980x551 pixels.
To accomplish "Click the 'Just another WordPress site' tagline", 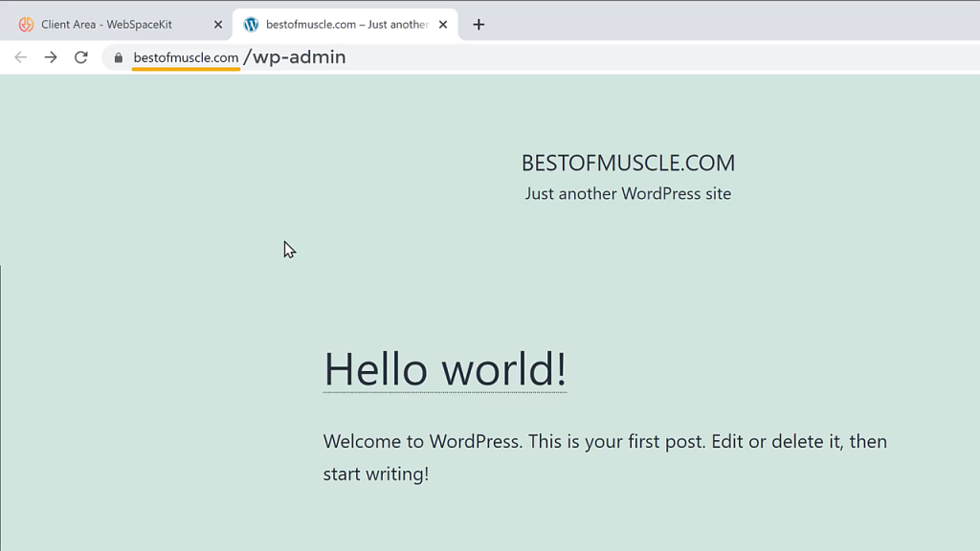I will (628, 193).
